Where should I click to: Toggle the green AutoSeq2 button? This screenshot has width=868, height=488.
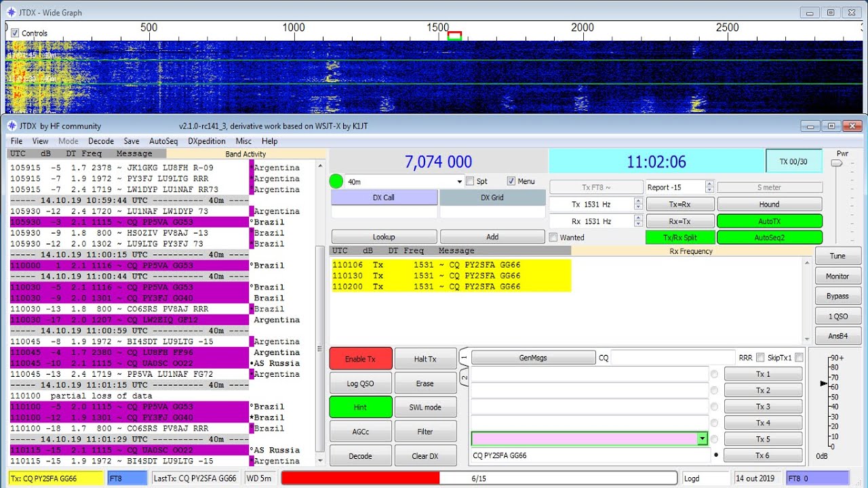coord(770,237)
